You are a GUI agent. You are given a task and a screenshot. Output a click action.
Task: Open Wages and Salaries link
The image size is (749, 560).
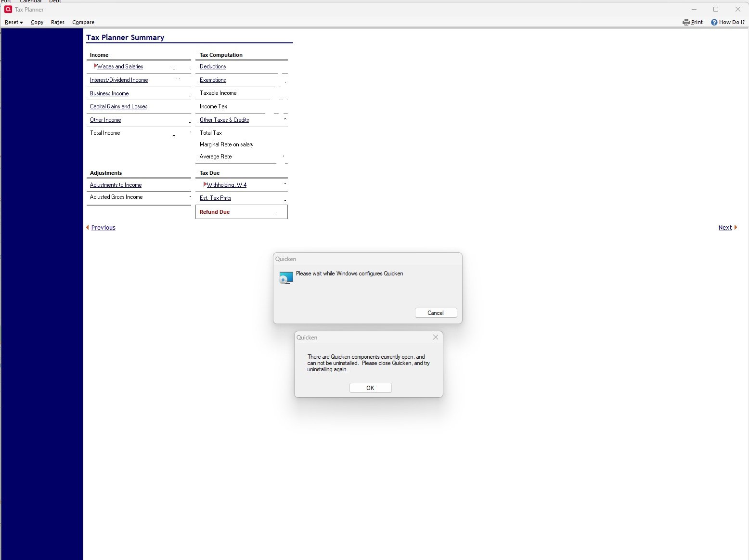[120, 66]
